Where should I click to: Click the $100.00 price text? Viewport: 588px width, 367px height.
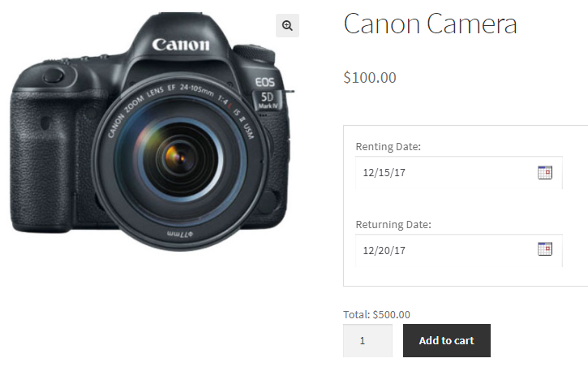(x=370, y=78)
